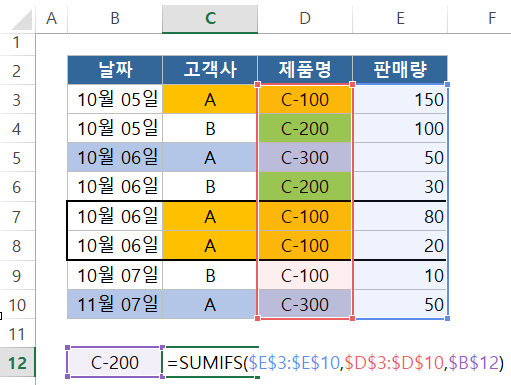Screen dimensions: 511x385
Task: Select date cell in row 4
Action: point(115,129)
